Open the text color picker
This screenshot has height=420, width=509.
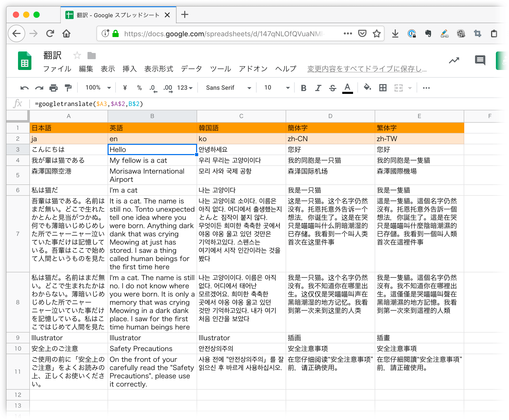347,88
